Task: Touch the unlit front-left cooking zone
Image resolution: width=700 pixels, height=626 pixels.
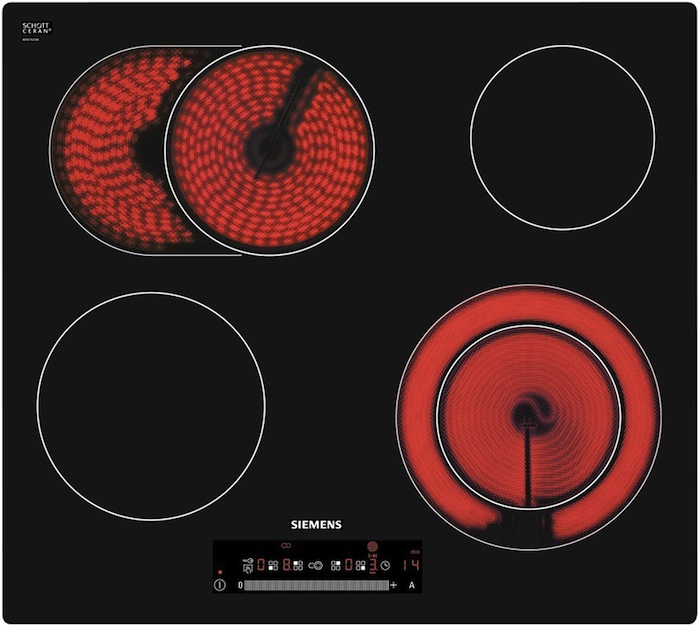Action: tap(151, 406)
